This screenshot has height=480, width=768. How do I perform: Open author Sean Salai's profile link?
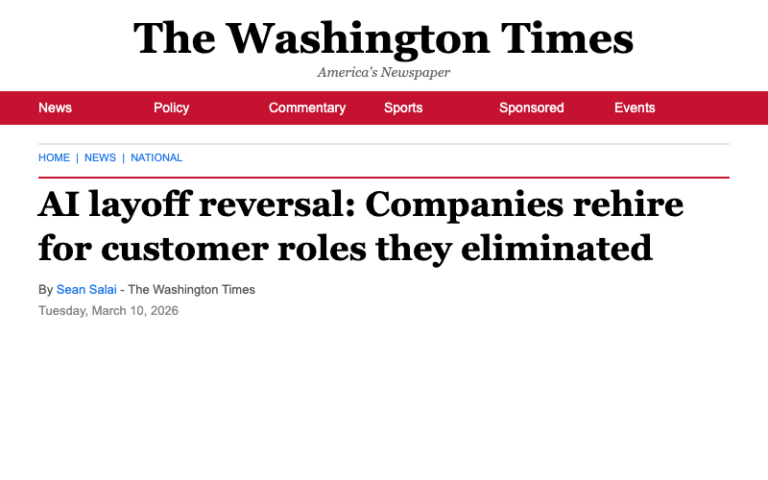tap(85, 290)
